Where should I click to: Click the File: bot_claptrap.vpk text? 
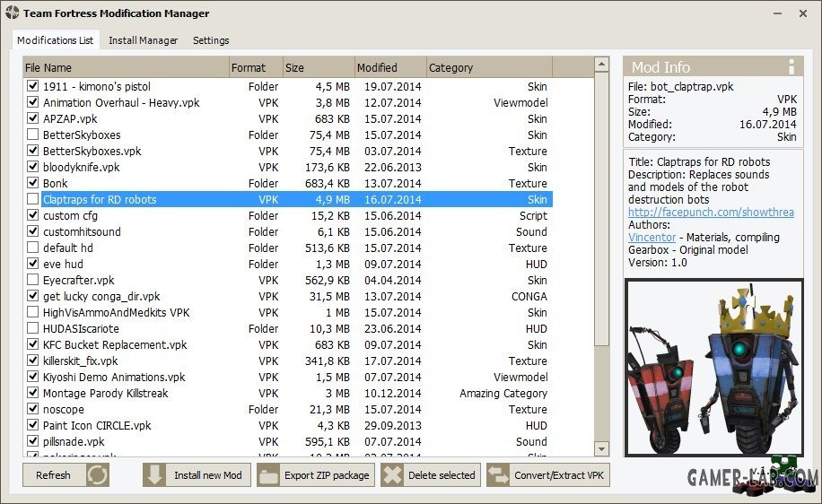(680, 86)
